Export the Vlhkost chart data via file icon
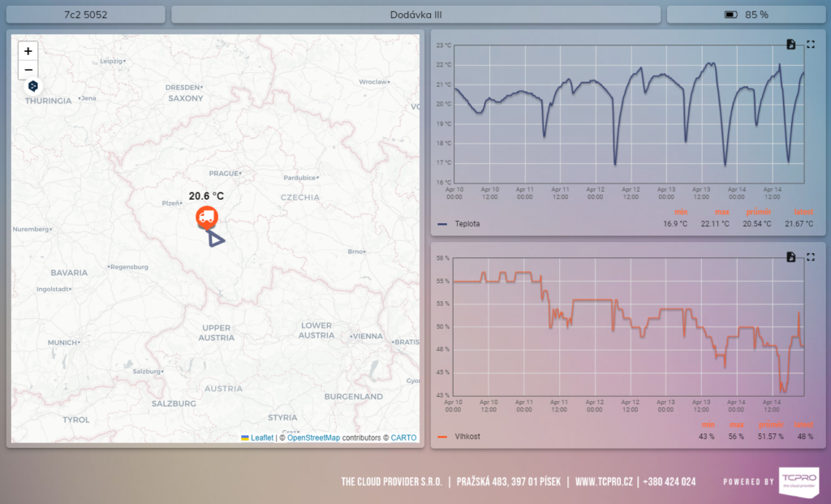The width and height of the screenshot is (831, 504). (x=791, y=257)
